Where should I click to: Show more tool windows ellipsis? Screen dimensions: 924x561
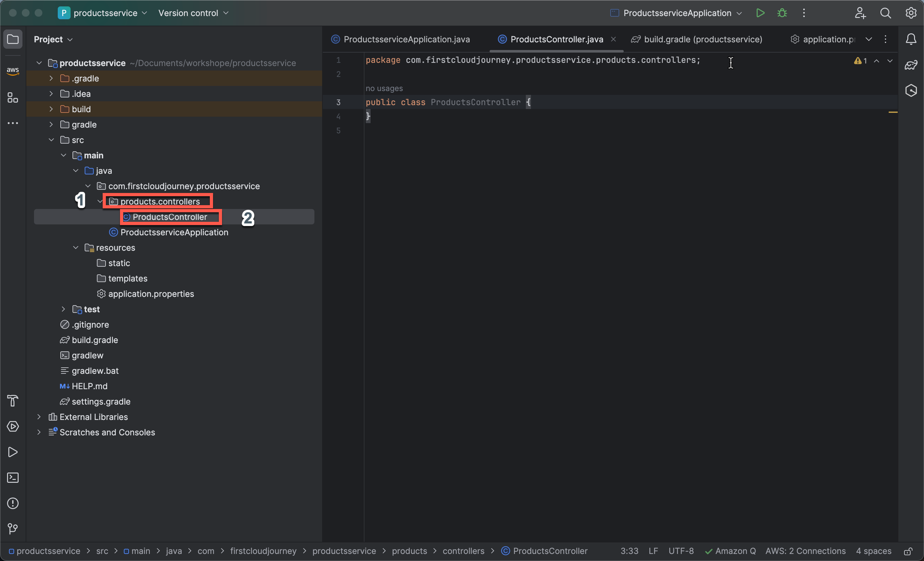(13, 123)
